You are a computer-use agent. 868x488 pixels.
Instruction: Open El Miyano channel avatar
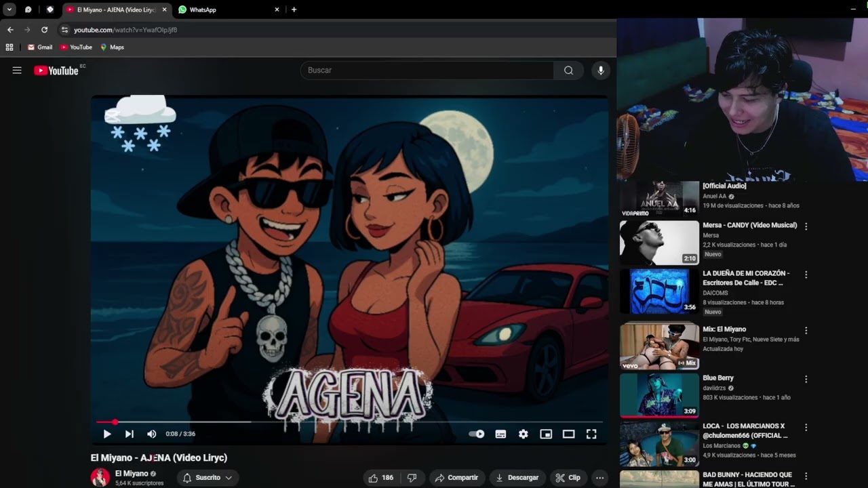[100, 477]
